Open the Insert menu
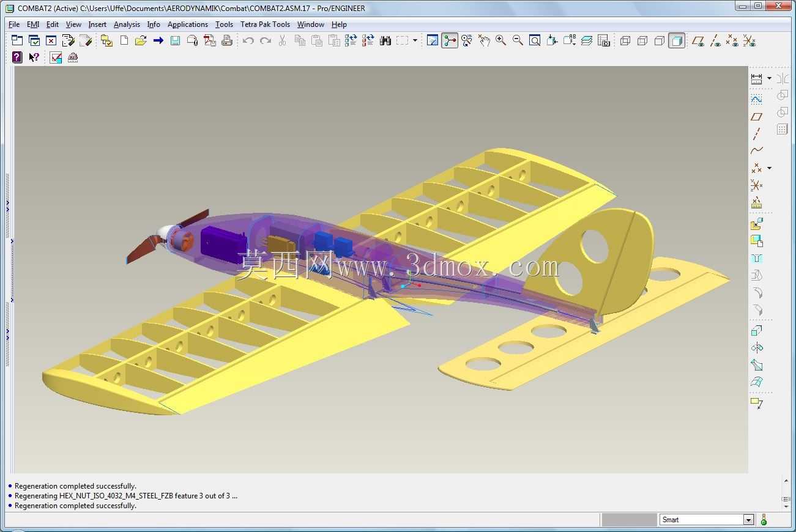This screenshot has width=796, height=532. click(97, 24)
